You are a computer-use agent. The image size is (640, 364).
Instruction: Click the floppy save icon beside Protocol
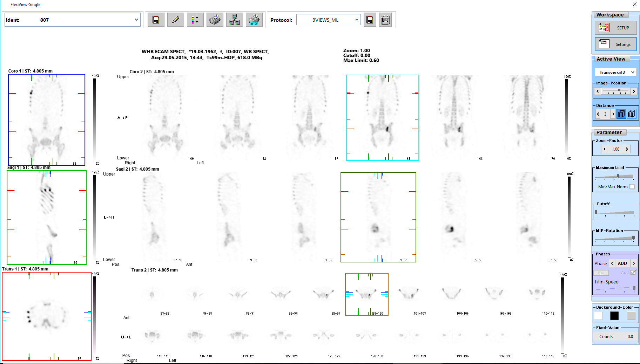tap(370, 20)
